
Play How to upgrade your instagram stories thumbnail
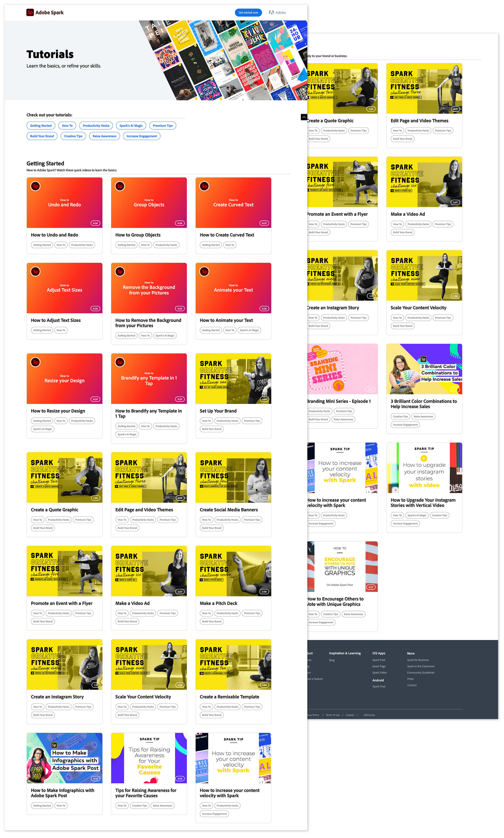[424, 468]
